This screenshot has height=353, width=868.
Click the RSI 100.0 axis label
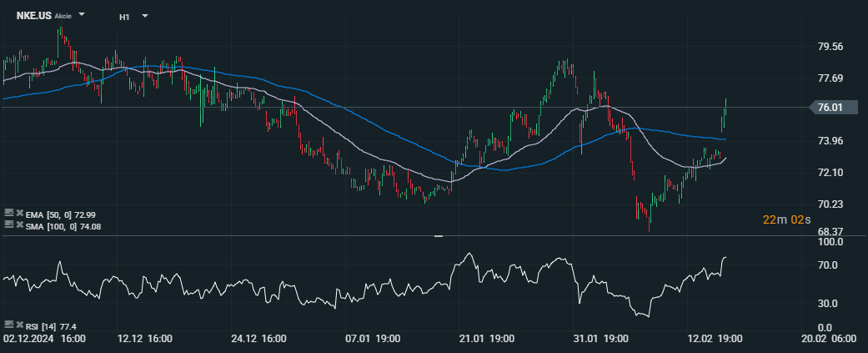830,242
